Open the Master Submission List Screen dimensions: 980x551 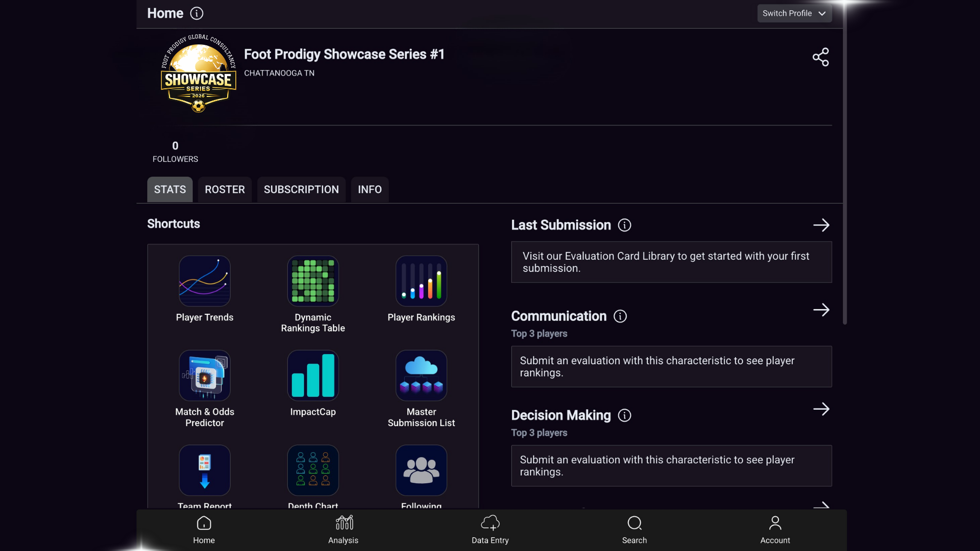[421, 376]
